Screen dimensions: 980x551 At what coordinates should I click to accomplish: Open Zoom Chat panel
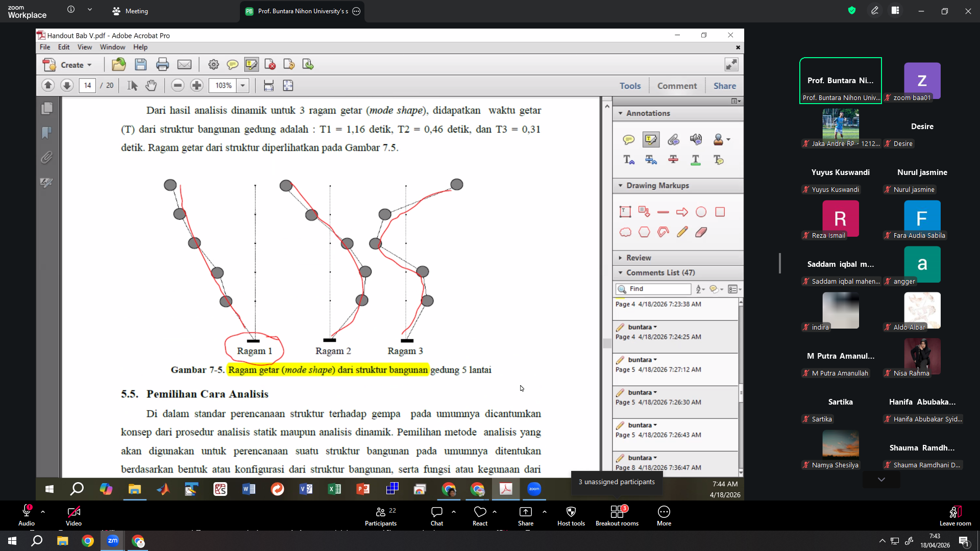pyautogui.click(x=437, y=515)
